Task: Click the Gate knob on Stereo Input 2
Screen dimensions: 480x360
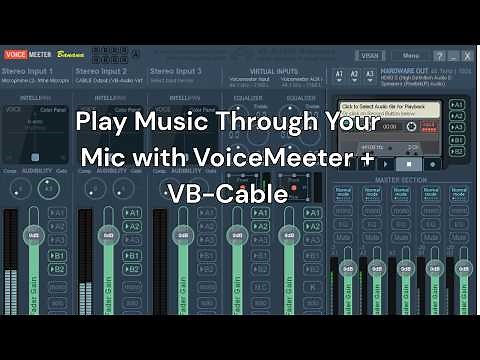Action: click(x=123, y=189)
